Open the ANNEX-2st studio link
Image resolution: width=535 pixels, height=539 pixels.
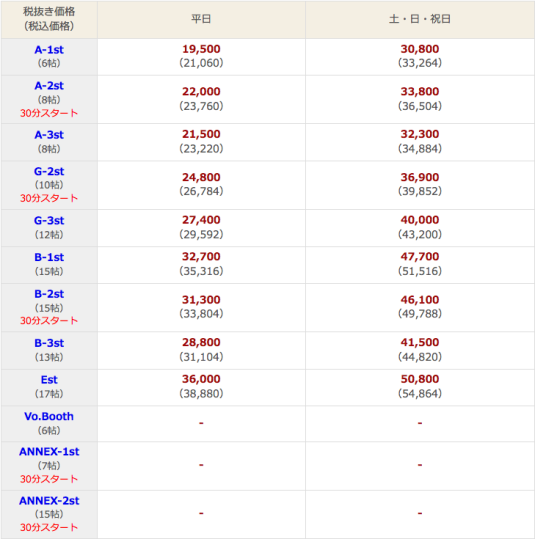[x=49, y=501]
